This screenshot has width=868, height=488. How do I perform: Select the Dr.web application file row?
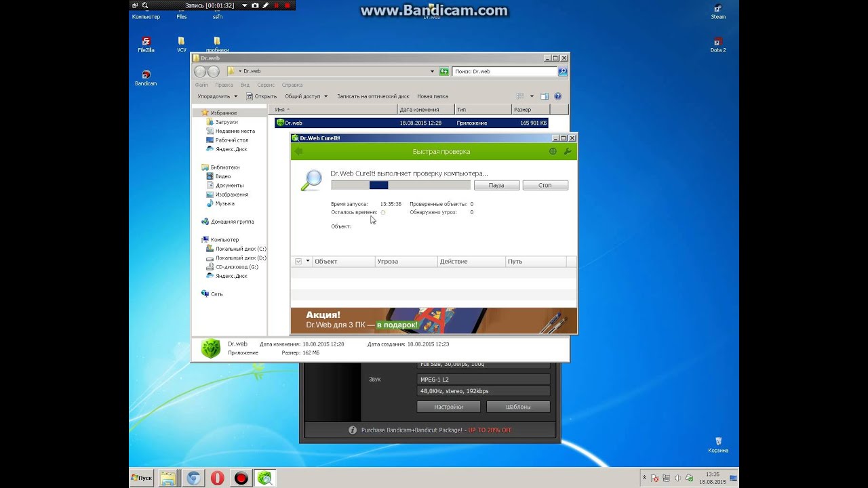coord(411,123)
